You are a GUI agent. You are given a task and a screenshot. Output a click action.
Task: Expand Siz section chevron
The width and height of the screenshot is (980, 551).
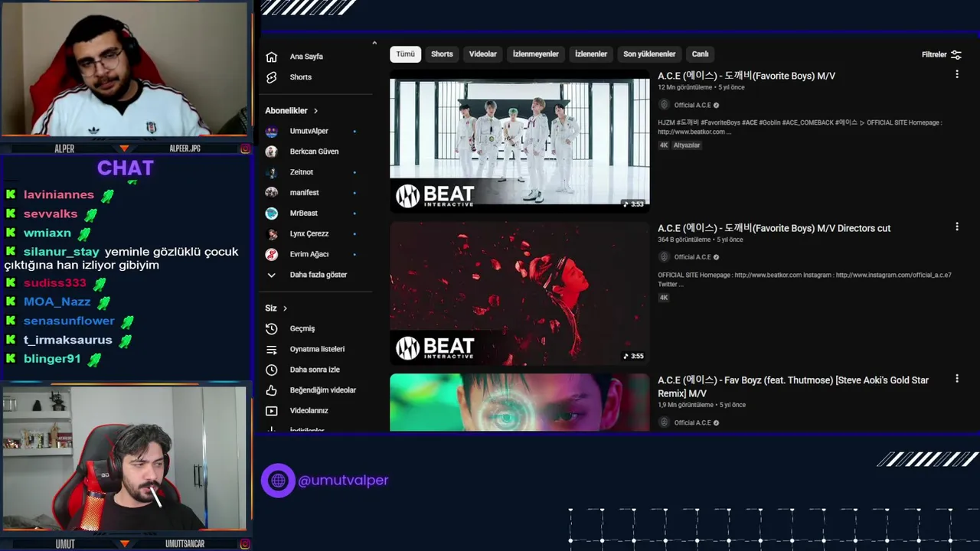(285, 308)
